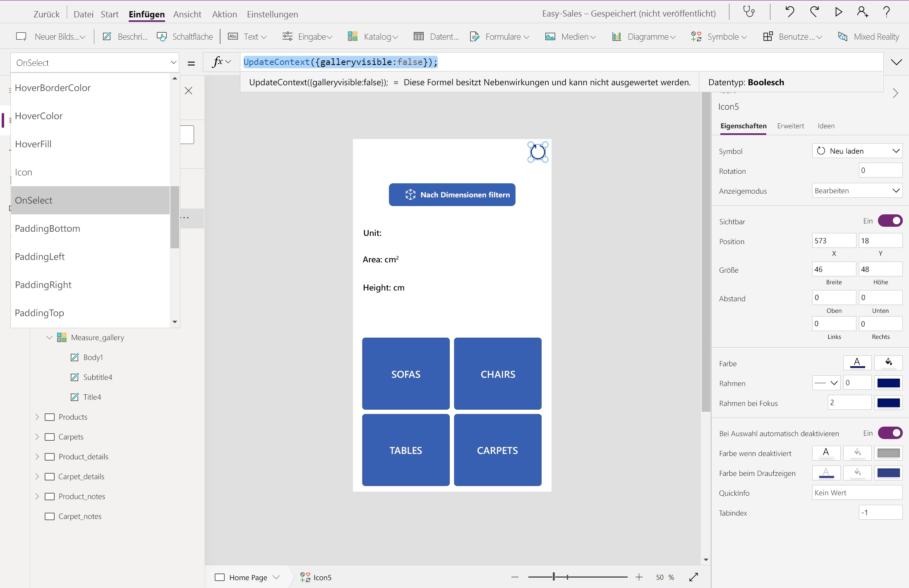This screenshot has width=909, height=588.
Task: Open the Symbol Neu laden dropdown
Action: point(857,151)
